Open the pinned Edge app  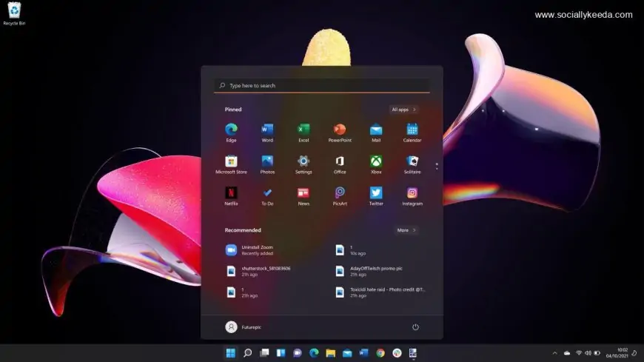click(231, 133)
